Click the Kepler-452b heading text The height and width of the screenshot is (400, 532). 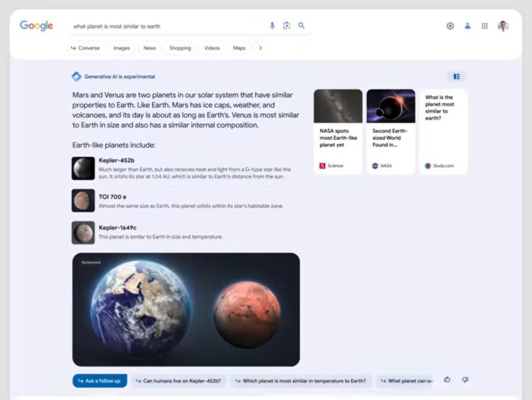pos(116,161)
